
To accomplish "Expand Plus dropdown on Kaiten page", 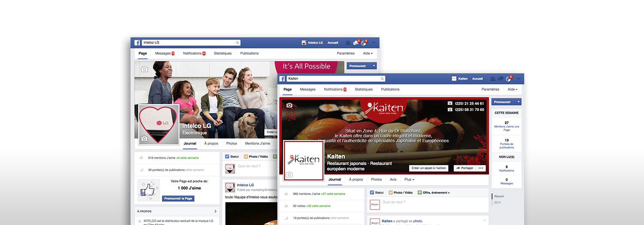I will (x=409, y=180).
